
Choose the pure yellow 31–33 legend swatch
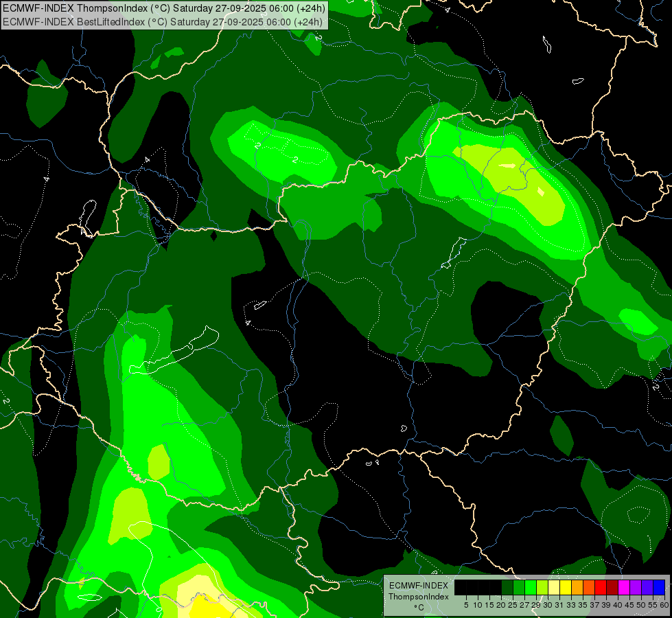click(566, 587)
